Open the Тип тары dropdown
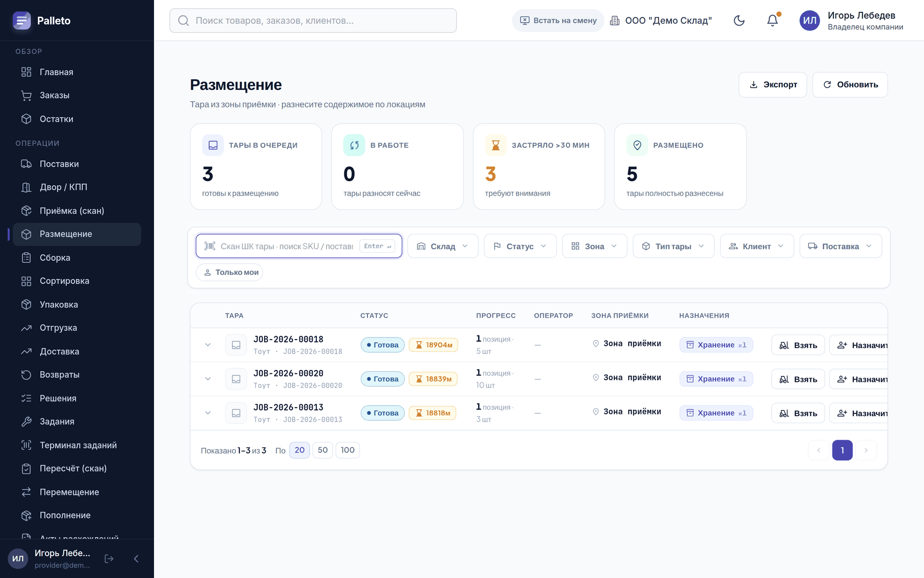 (673, 246)
